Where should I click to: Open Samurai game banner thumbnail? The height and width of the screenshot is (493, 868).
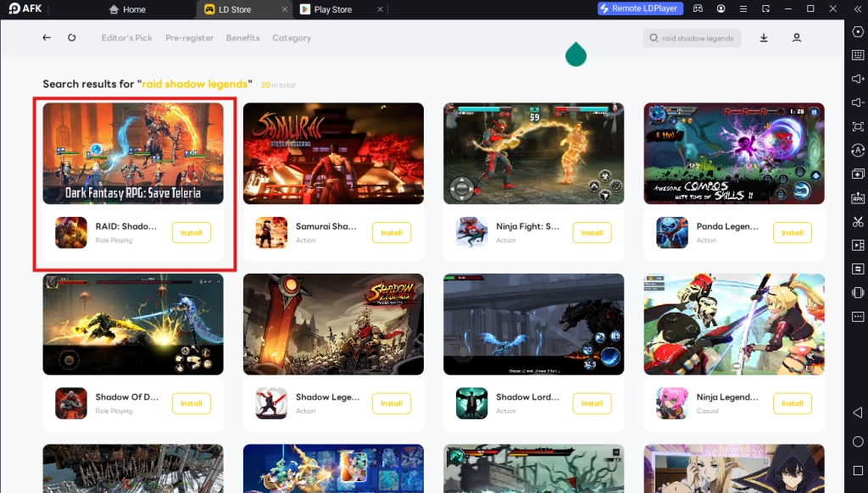[x=334, y=153]
